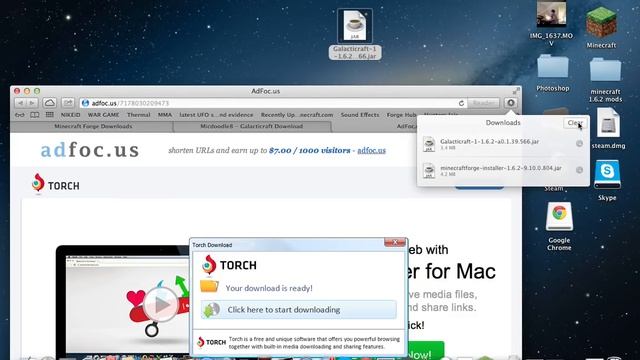
Task: Select the steam.dmg desktop file
Action: click(608, 129)
